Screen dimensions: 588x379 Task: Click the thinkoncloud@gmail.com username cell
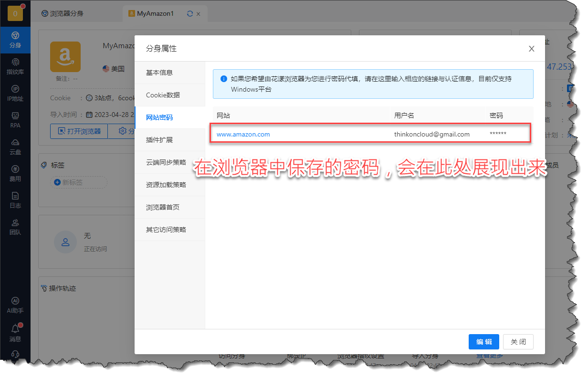pos(432,134)
